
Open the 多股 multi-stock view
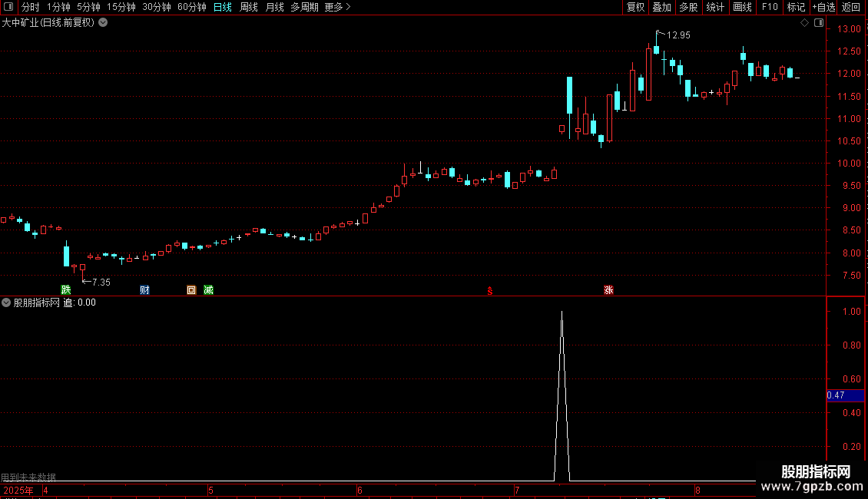click(x=688, y=7)
